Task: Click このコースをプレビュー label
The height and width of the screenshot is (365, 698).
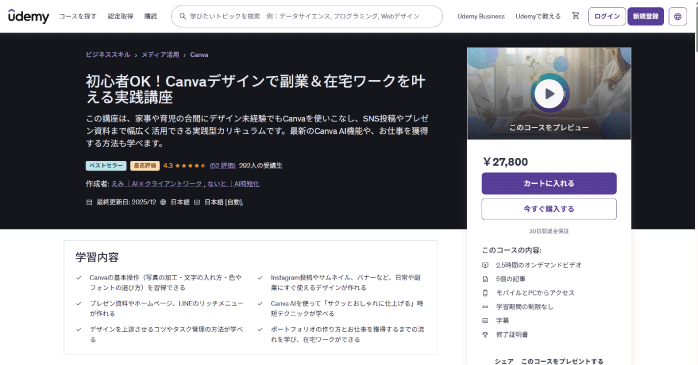Action: (549, 128)
